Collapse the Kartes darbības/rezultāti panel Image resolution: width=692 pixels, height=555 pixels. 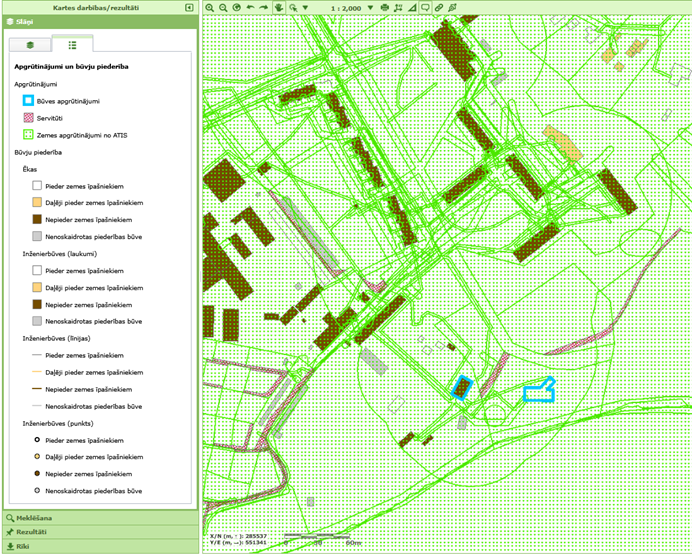pyautogui.click(x=189, y=7)
